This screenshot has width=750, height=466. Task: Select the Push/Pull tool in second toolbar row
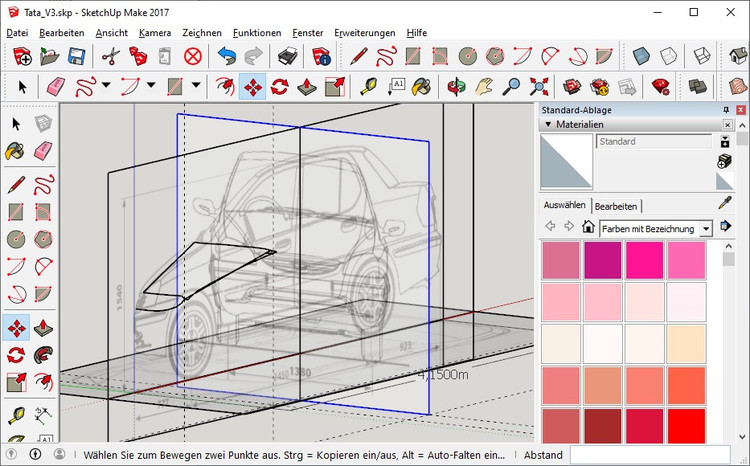point(307,87)
